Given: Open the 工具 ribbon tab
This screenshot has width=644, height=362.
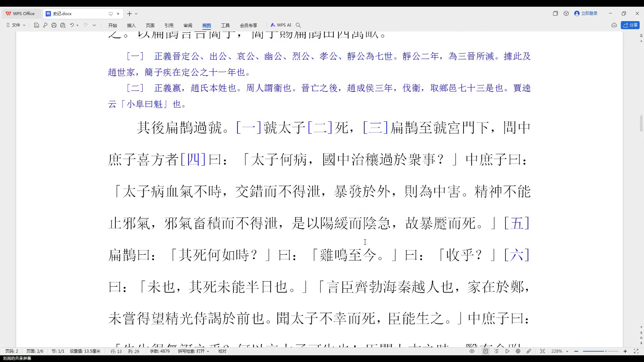Looking at the screenshot, I should pyautogui.click(x=225, y=25).
